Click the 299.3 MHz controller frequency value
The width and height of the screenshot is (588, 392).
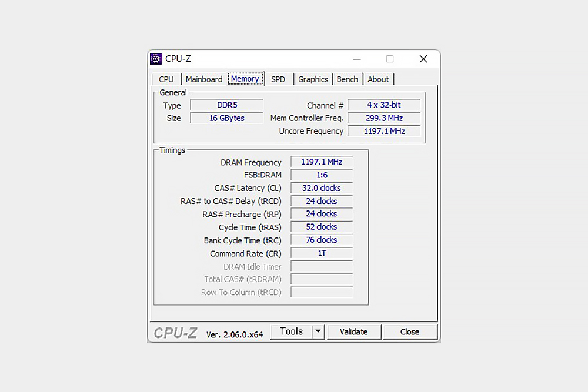384,118
